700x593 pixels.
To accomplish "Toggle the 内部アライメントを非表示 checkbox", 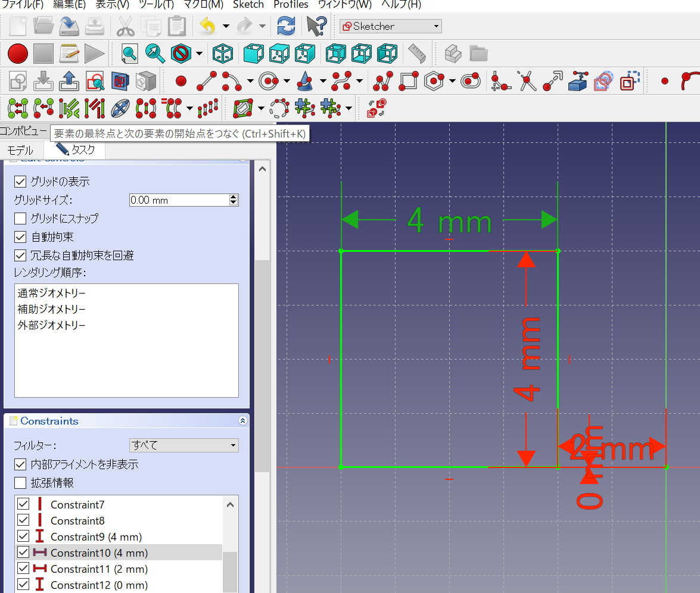I will click(x=20, y=464).
